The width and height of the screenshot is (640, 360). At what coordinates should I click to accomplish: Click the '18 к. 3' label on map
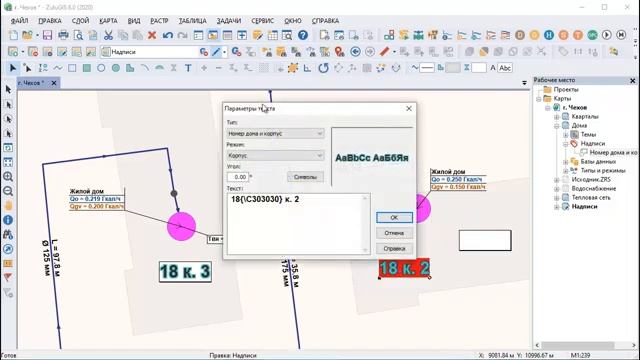tap(185, 271)
